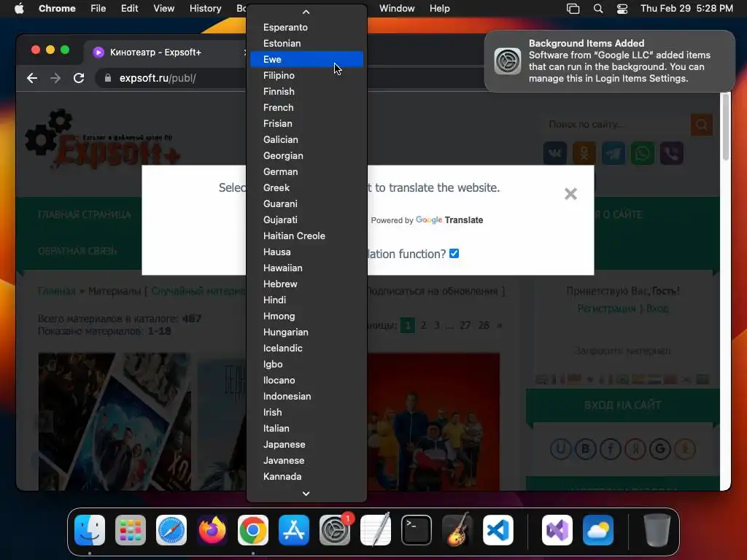Toggle the translation function checkbox
The height and width of the screenshot is (560, 747).
(454, 253)
